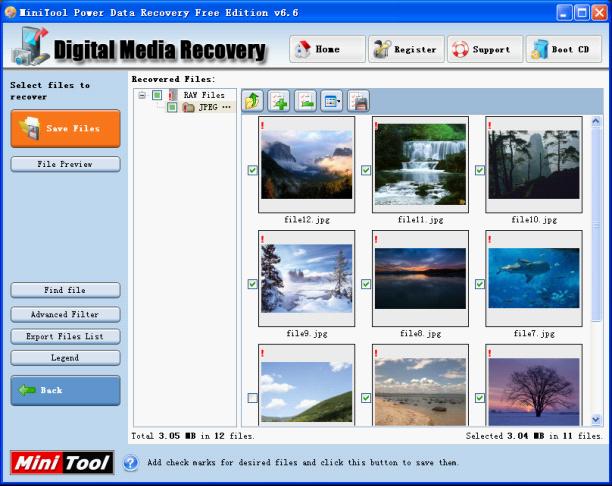The height and width of the screenshot is (486, 612).
Task: Click the Boot CD icon
Action: pos(539,50)
